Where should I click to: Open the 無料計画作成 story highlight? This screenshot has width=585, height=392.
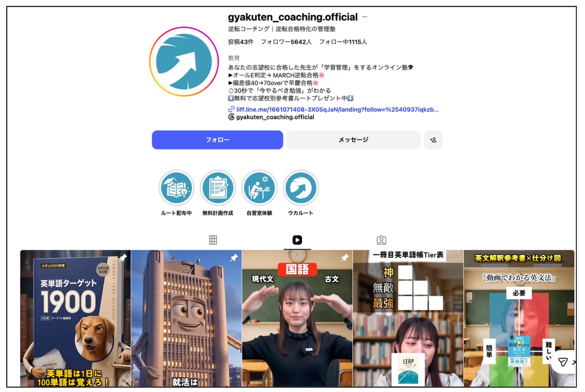coord(218,193)
